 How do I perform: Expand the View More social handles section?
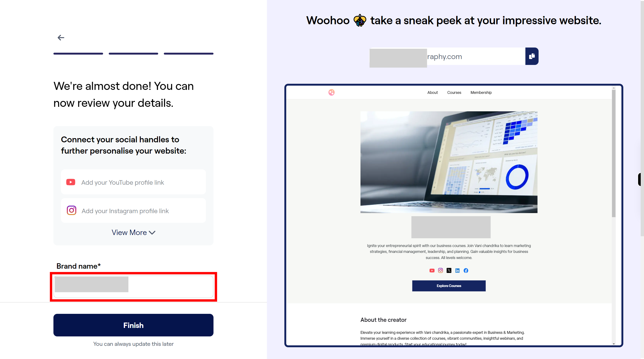pyautogui.click(x=133, y=232)
